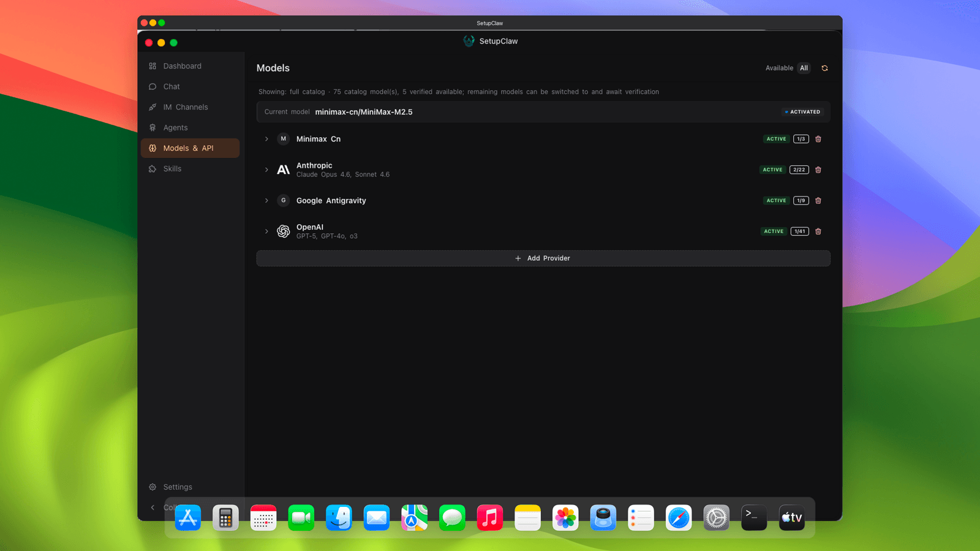Go to IM Channels section
980x551 pixels.
click(190, 107)
